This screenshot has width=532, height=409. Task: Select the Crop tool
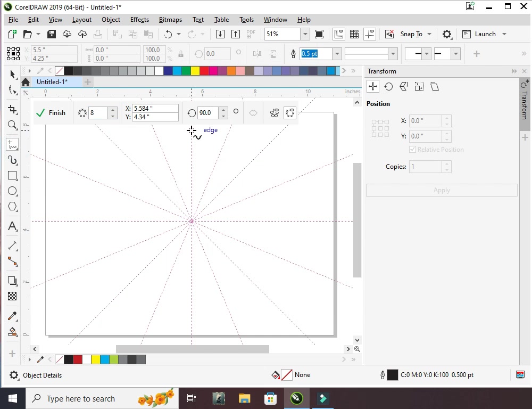13,109
